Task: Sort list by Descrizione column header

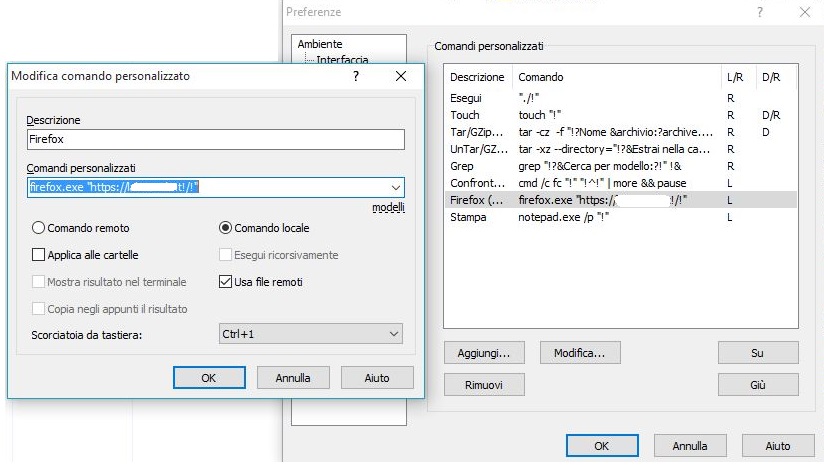Action: pyautogui.click(x=477, y=77)
